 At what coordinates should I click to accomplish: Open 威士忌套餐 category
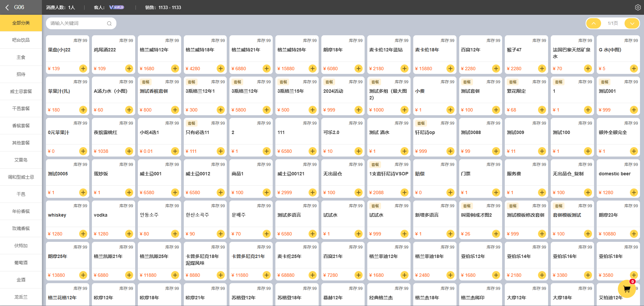[21, 91]
